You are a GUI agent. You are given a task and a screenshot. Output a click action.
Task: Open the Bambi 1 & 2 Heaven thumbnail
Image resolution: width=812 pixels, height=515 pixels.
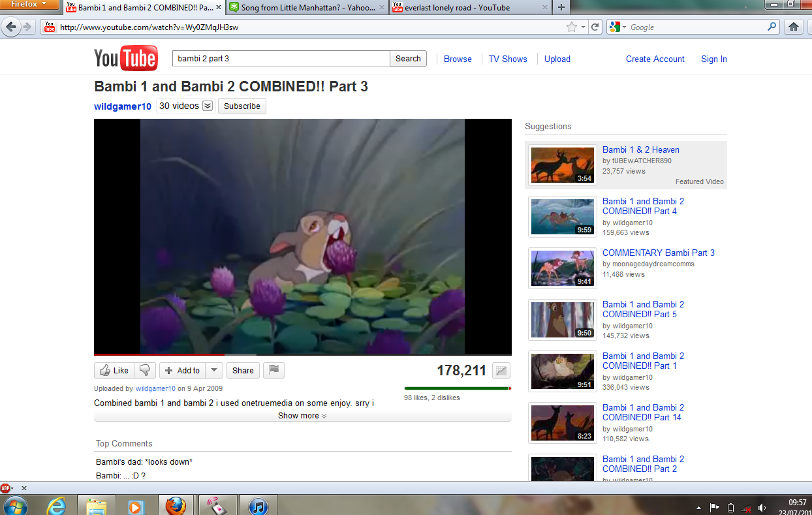point(561,164)
